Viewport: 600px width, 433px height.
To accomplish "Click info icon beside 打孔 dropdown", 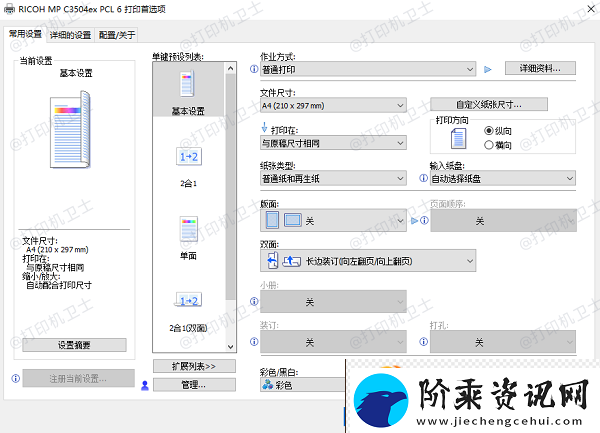I will pyautogui.click(x=423, y=342).
